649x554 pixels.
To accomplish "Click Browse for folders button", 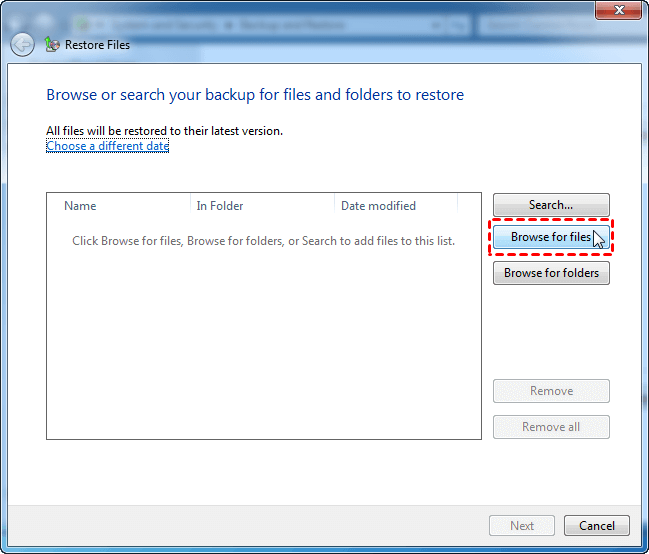I will pyautogui.click(x=551, y=273).
